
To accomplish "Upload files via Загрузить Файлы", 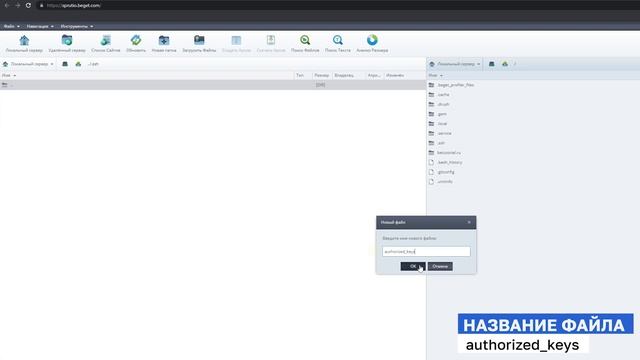I will (x=199, y=44).
